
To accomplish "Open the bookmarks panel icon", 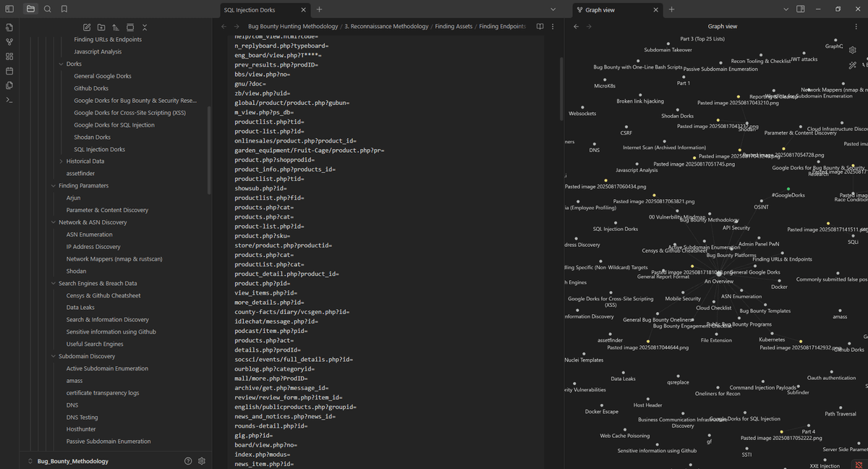I will tap(64, 9).
